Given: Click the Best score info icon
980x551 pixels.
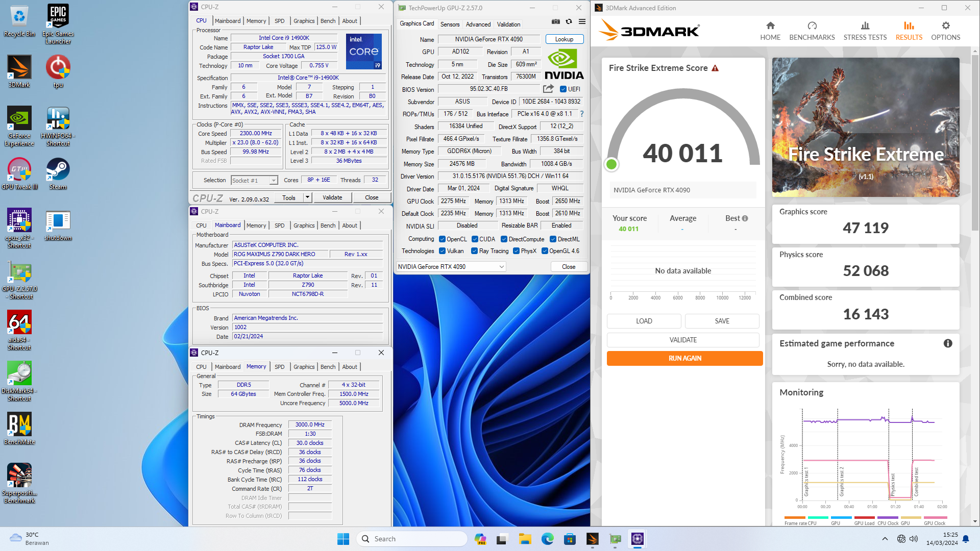Looking at the screenshot, I should 745,218.
